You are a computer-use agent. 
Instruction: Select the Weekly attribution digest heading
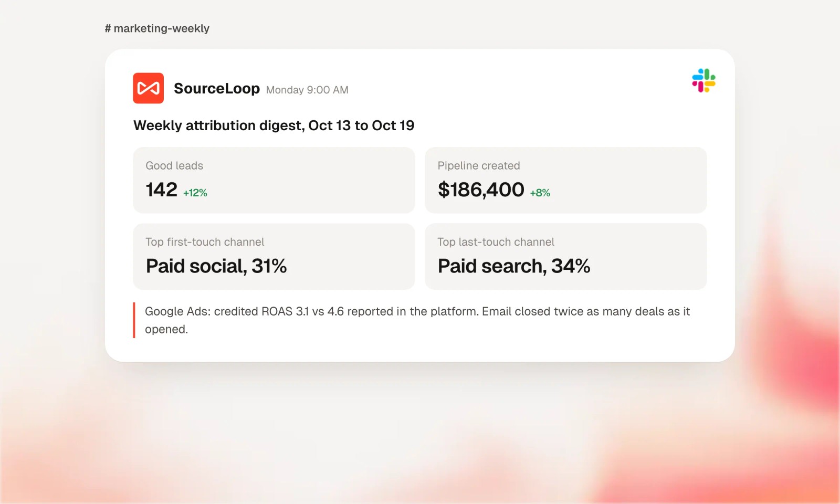click(274, 125)
